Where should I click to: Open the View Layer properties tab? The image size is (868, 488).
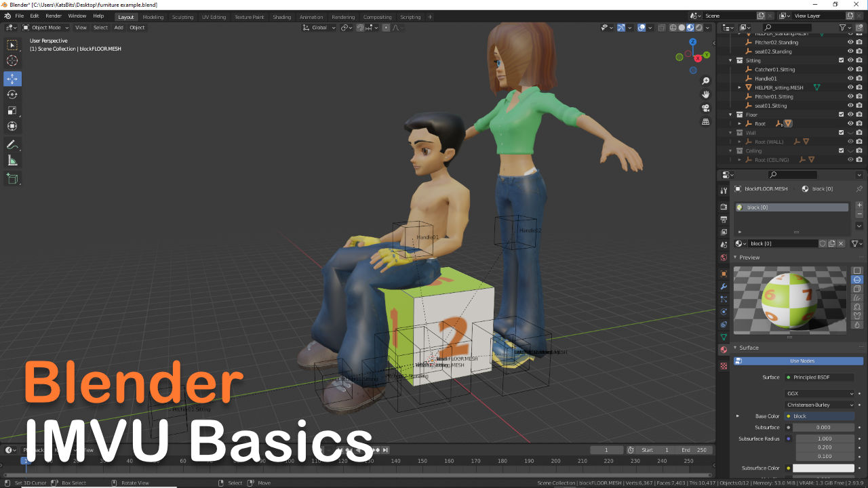click(724, 232)
